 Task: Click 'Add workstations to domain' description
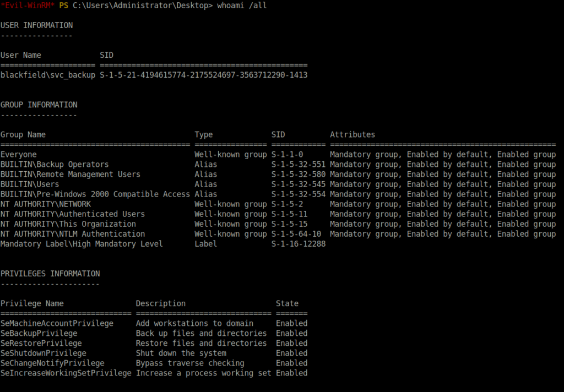[x=194, y=323]
